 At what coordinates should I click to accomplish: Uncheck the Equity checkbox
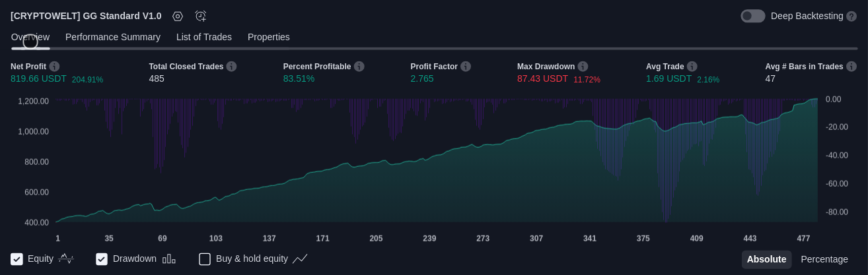pos(17,259)
